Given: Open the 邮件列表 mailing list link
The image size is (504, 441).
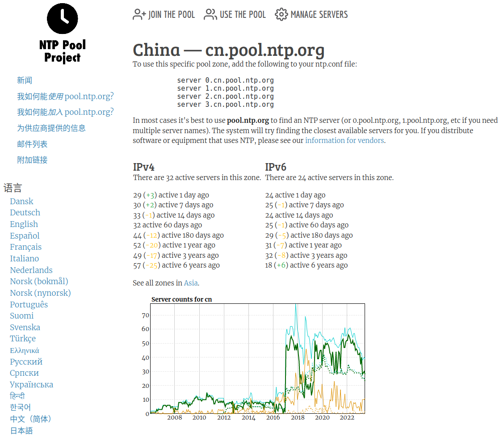Looking at the screenshot, I should pyautogui.click(x=32, y=144).
